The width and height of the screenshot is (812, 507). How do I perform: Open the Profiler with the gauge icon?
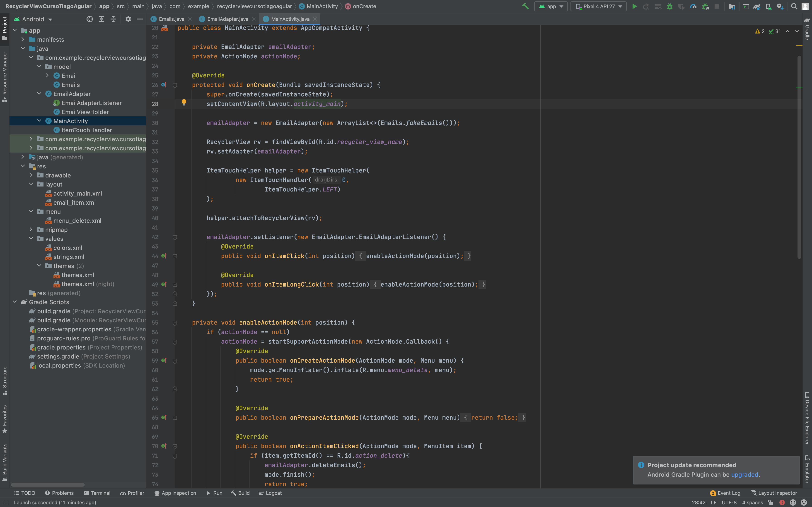(x=694, y=6)
